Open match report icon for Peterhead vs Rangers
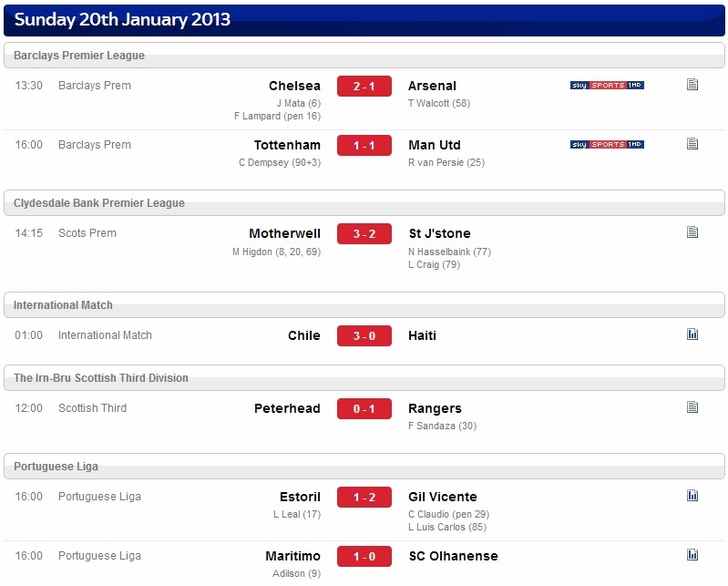The width and height of the screenshot is (728, 586). click(x=692, y=407)
